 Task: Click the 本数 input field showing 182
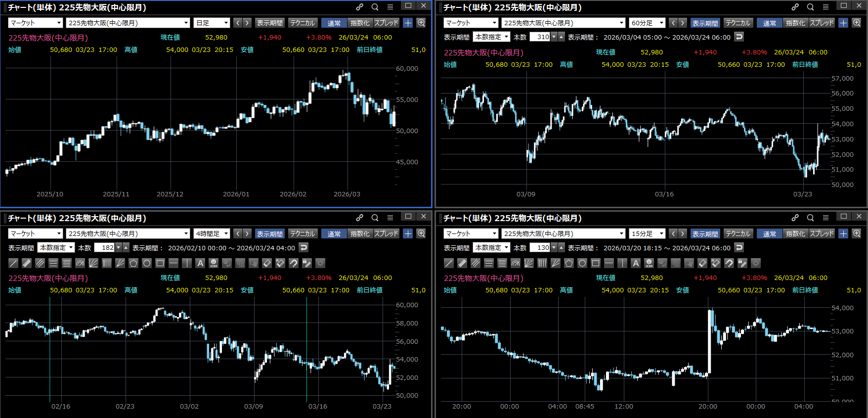(x=105, y=247)
